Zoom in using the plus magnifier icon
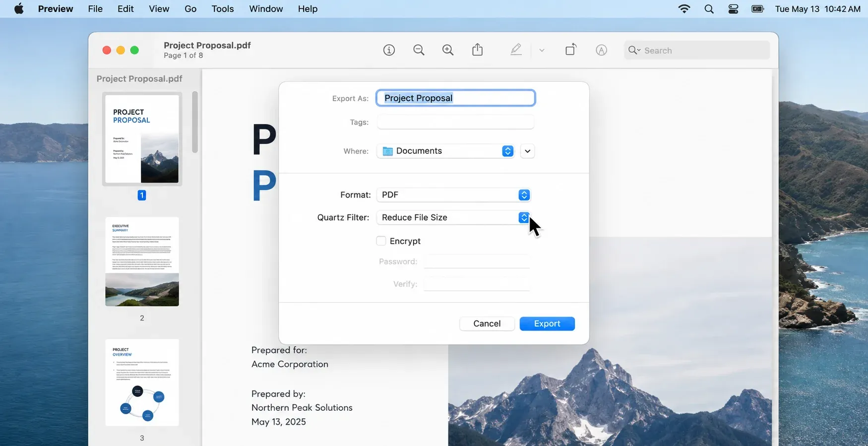 448,50
